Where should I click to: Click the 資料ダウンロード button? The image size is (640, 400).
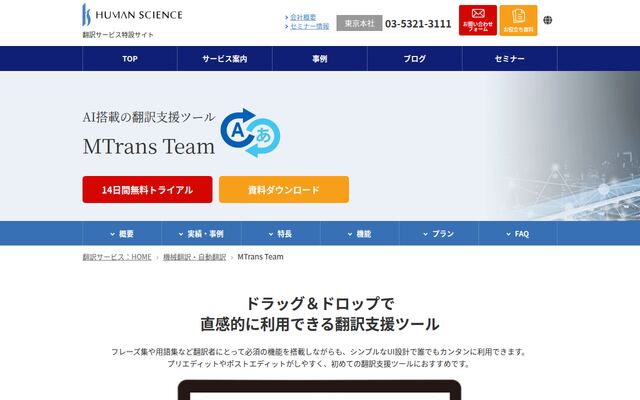(x=284, y=189)
